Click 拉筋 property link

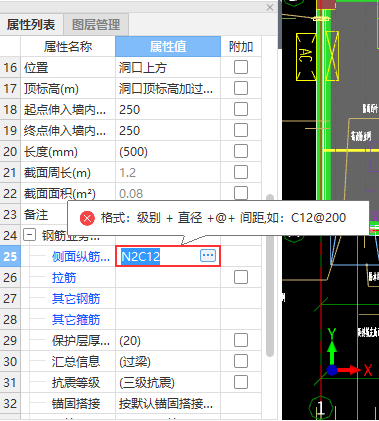[x=64, y=278]
